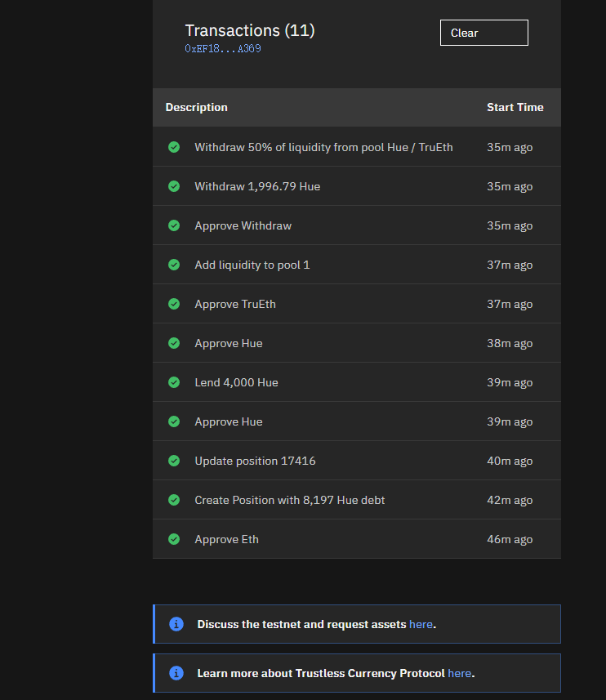This screenshot has width=606, height=700.
Task: Click the Description column header
Action: coord(196,107)
